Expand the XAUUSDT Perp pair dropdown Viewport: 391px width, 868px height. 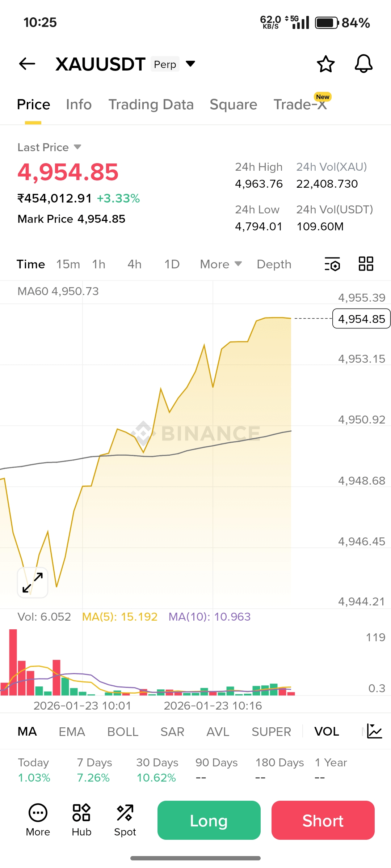(190, 64)
